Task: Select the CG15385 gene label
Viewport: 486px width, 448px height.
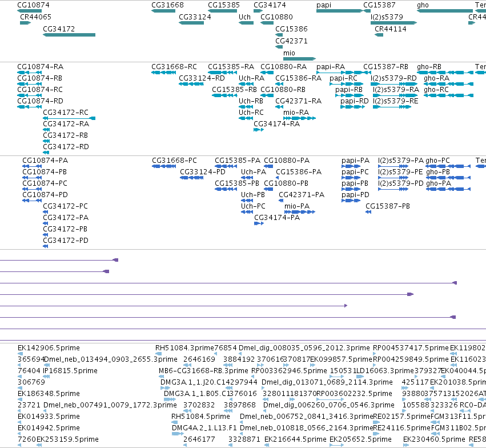Action: click(224, 5)
